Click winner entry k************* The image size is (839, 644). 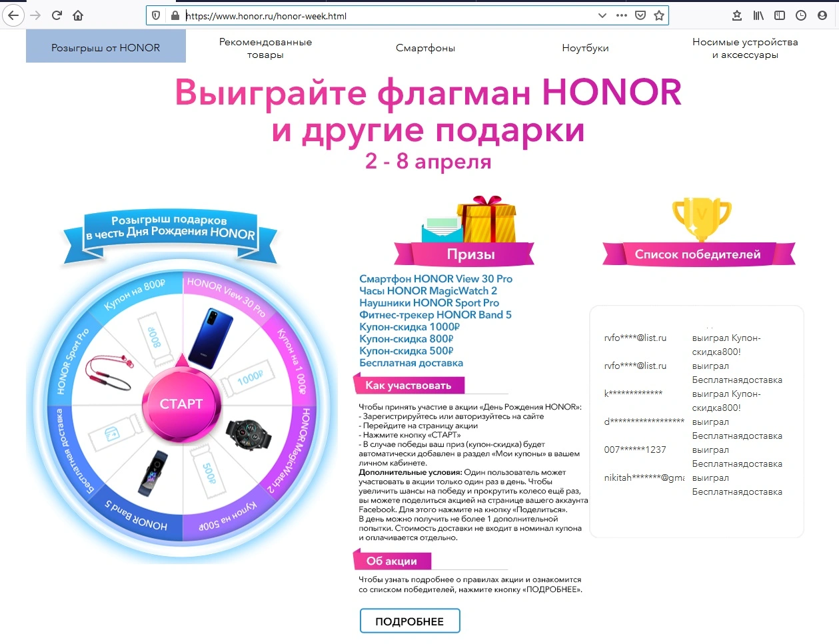[x=633, y=394]
